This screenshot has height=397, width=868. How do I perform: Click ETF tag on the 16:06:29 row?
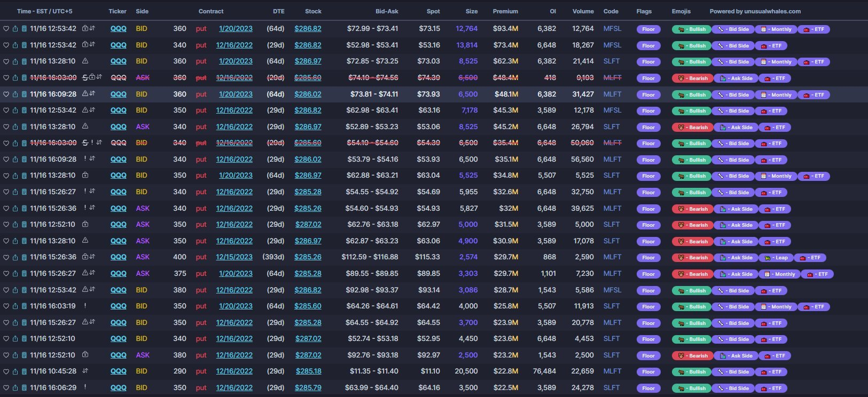click(x=772, y=388)
